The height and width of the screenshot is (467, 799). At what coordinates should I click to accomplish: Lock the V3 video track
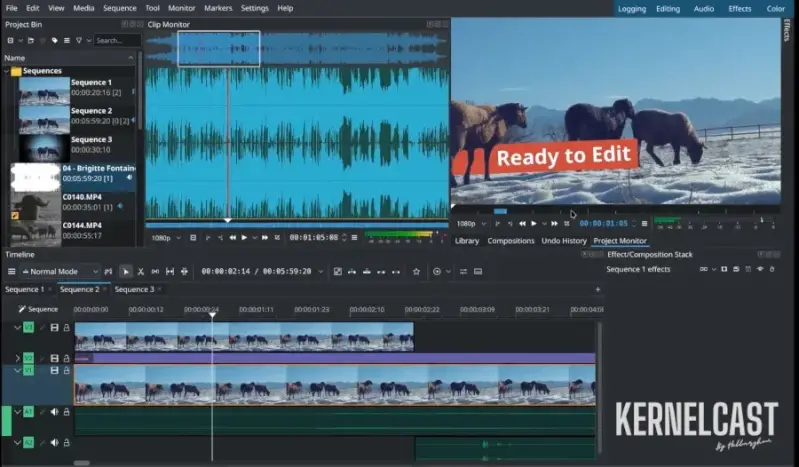[x=67, y=327]
